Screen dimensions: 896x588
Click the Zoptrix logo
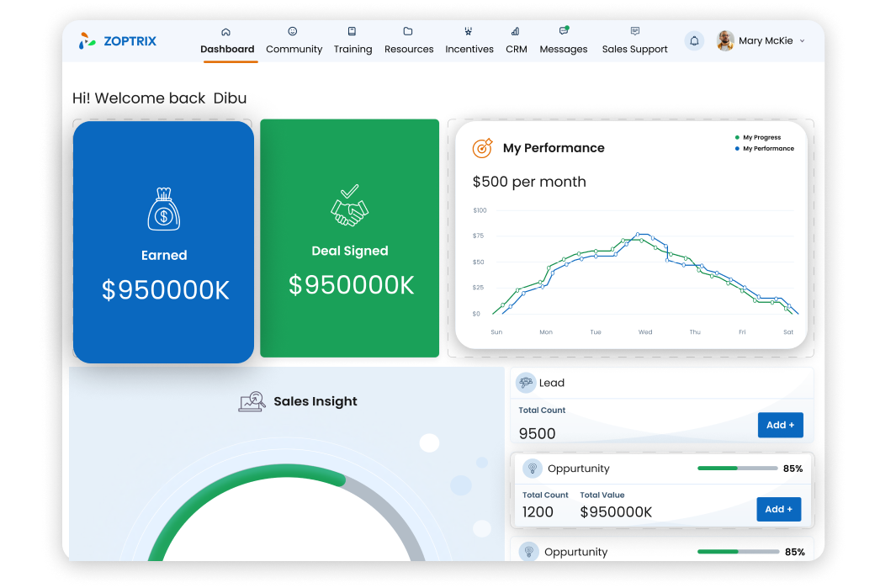(118, 40)
